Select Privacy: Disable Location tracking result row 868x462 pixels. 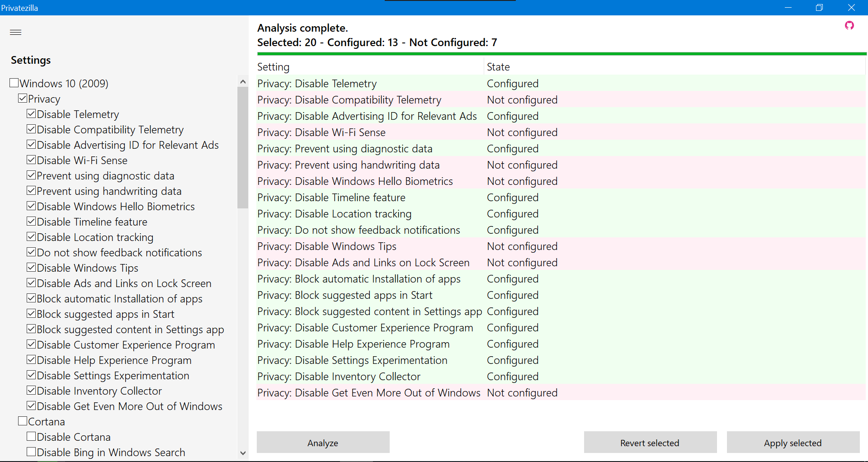pos(561,214)
